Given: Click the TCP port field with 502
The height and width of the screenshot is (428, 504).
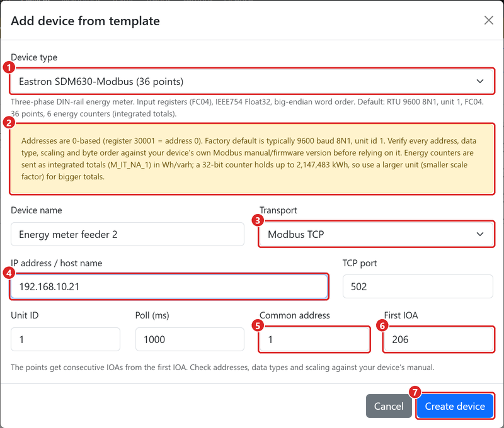Looking at the screenshot, I should pos(418,286).
